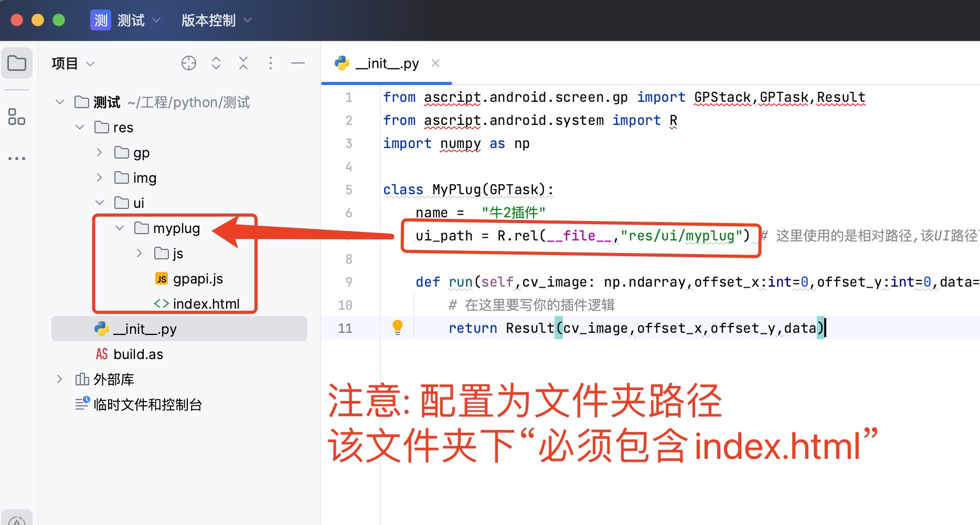The height and width of the screenshot is (525, 980).
Task: Click the run method name on line 9
Action: (x=461, y=282)
